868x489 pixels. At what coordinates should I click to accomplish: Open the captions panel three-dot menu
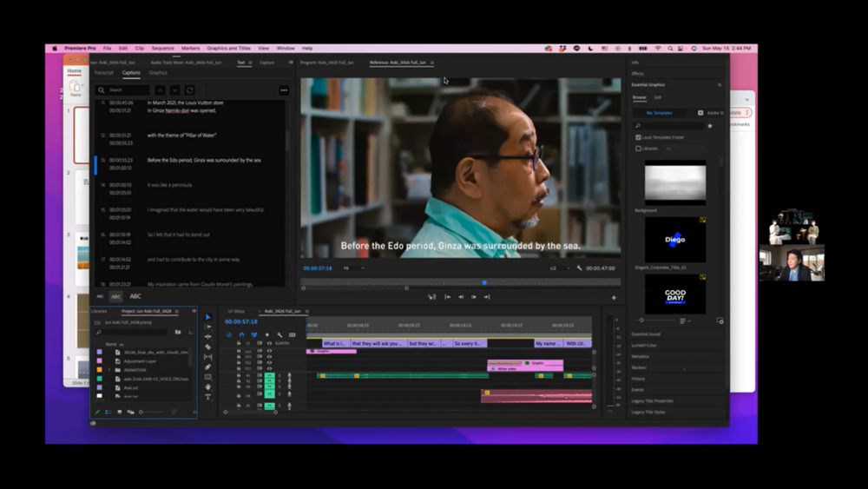283,90
